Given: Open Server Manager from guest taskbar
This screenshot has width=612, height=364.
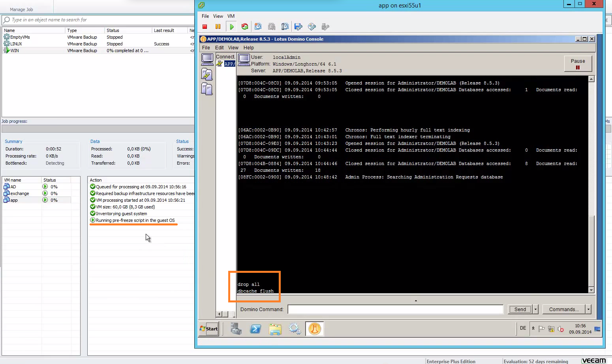Looking at the screenshot, I should (236, 329).
